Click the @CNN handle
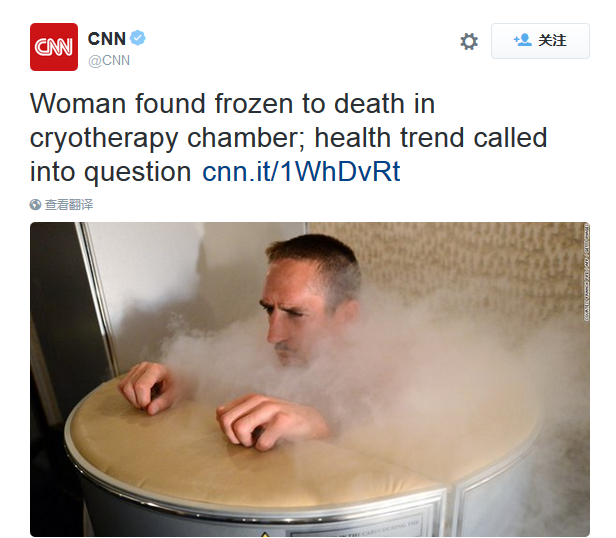The height and width of the screenshot is (538, 616). 109,61
